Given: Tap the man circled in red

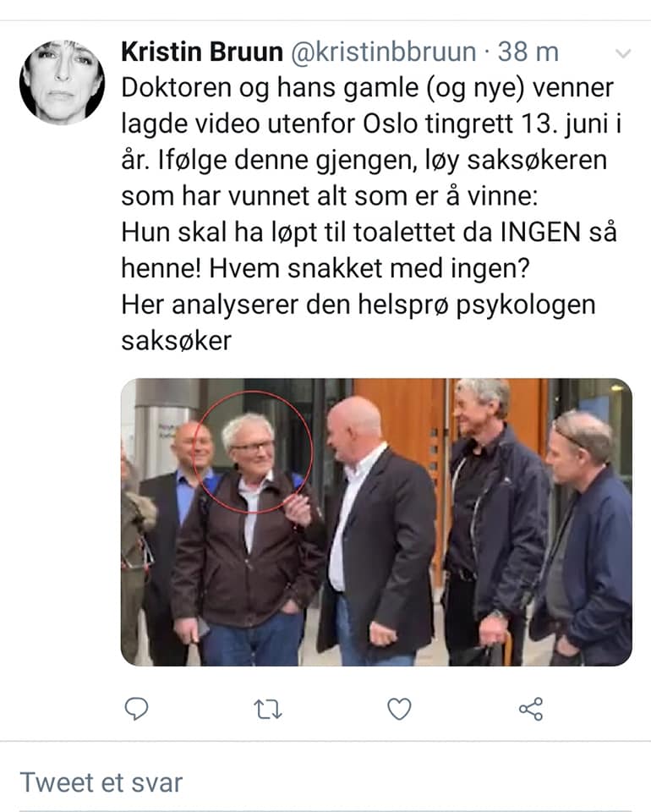Looking at the screenshot, I should (249, 539).
